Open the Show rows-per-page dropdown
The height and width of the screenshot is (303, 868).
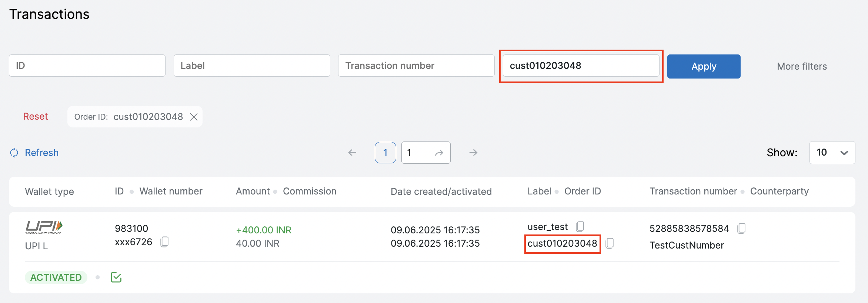832,153
